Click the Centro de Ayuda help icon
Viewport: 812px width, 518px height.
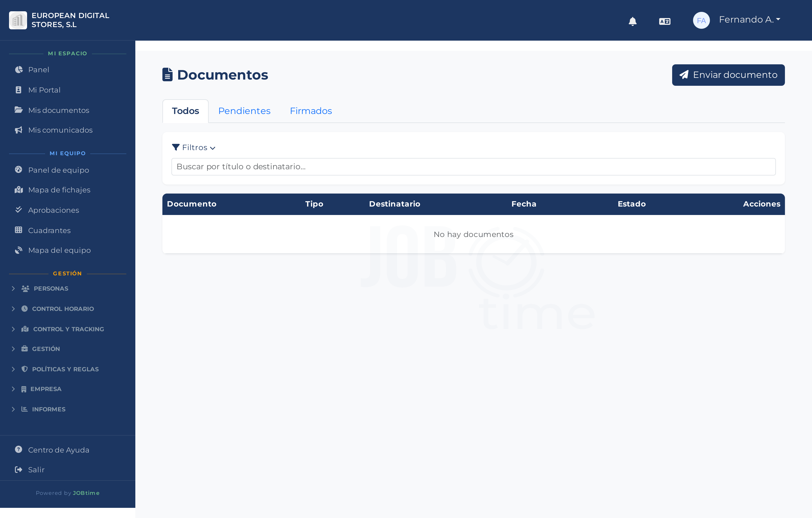click(x=19, y=449)
